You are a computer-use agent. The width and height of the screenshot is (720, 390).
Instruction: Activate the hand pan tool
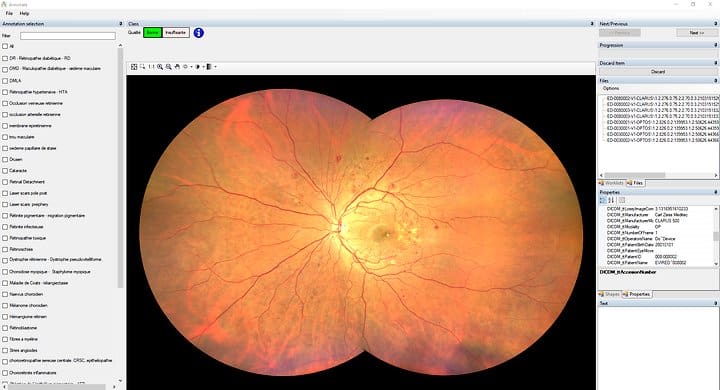pyautogui.click(x=177, y=67)
